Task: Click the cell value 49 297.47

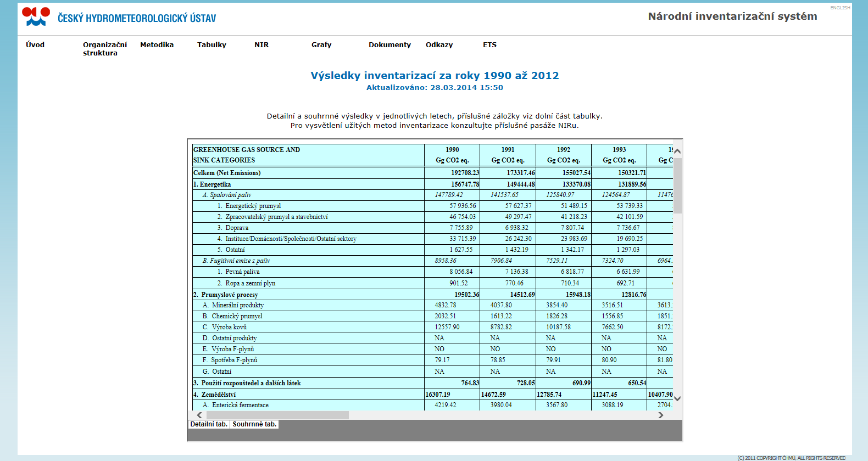Action: click(518, 217)
